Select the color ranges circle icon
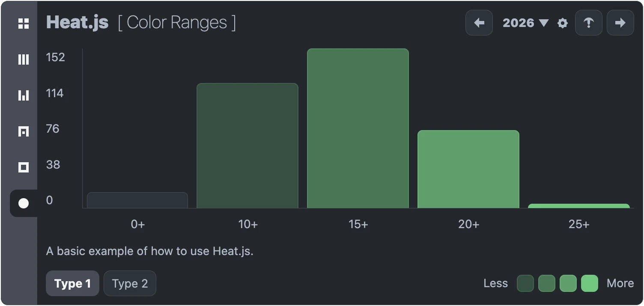 [x=24, y=203]
